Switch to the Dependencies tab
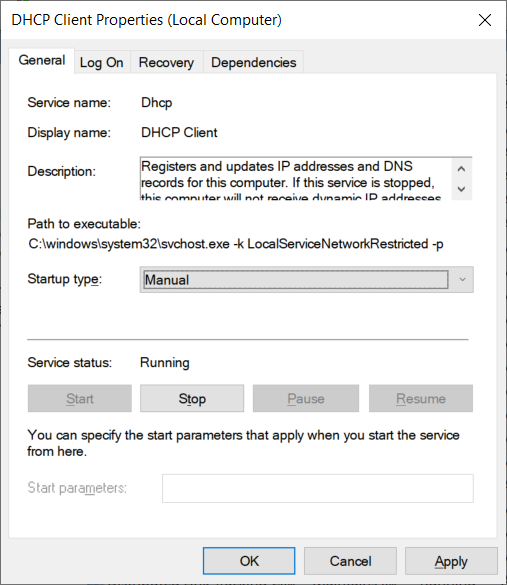 (x=253, y=62)
